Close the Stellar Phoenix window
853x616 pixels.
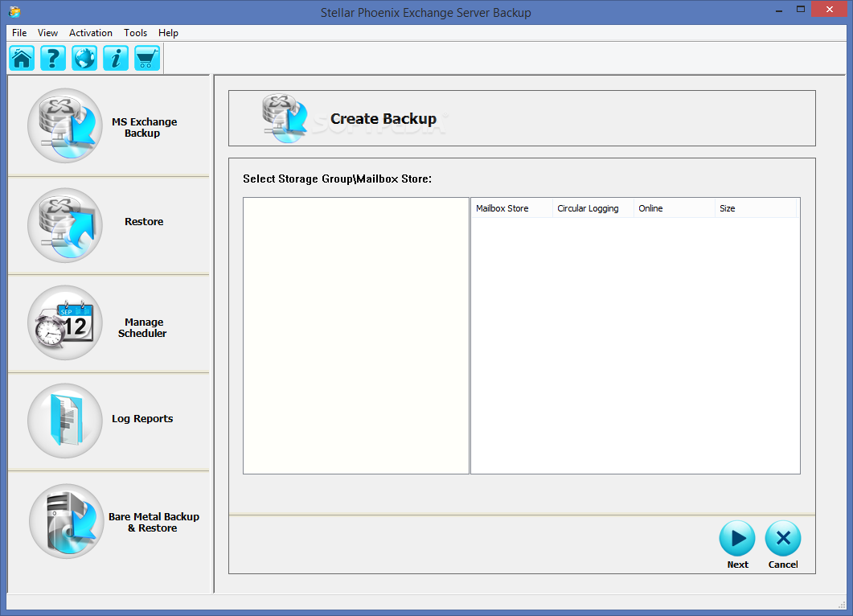click(829, 10)
